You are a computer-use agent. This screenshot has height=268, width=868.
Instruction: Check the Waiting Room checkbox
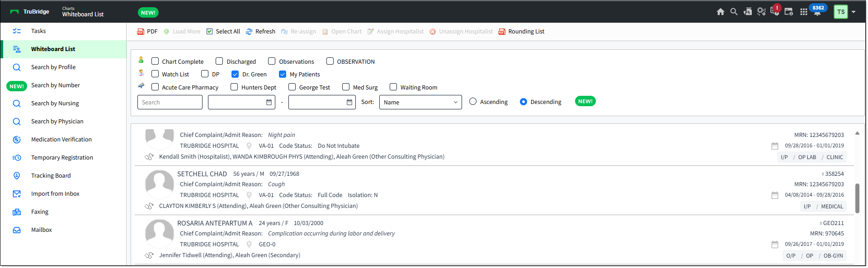coord(393,87)
